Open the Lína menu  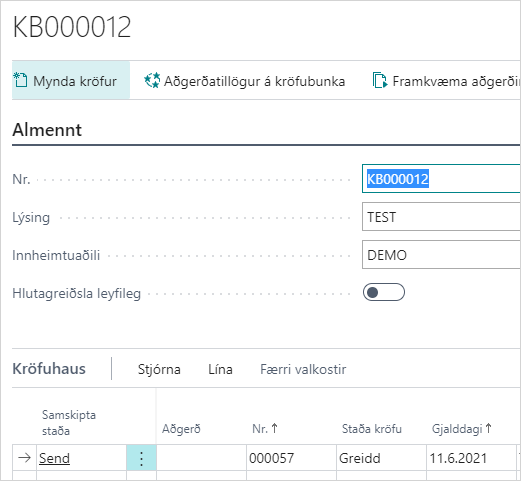pos(220,369)
